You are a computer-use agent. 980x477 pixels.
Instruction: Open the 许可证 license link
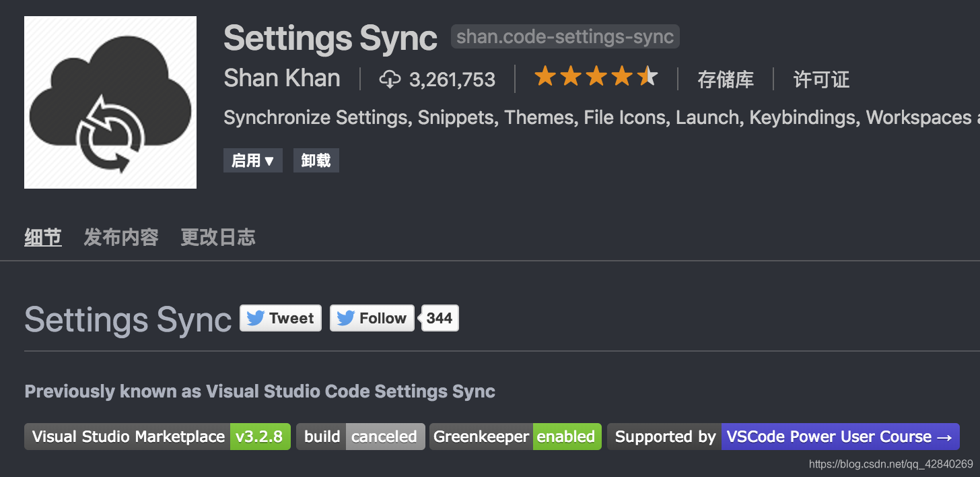click(x=821, y=79)
